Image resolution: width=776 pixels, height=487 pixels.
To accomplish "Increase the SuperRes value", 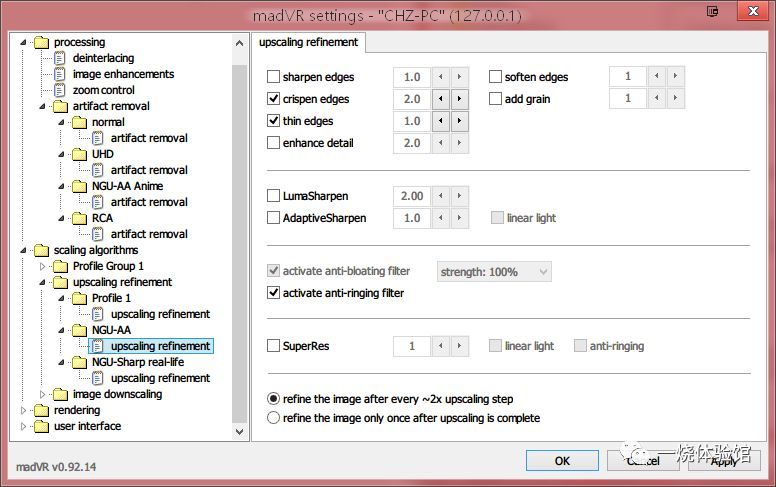I will 459,345.
